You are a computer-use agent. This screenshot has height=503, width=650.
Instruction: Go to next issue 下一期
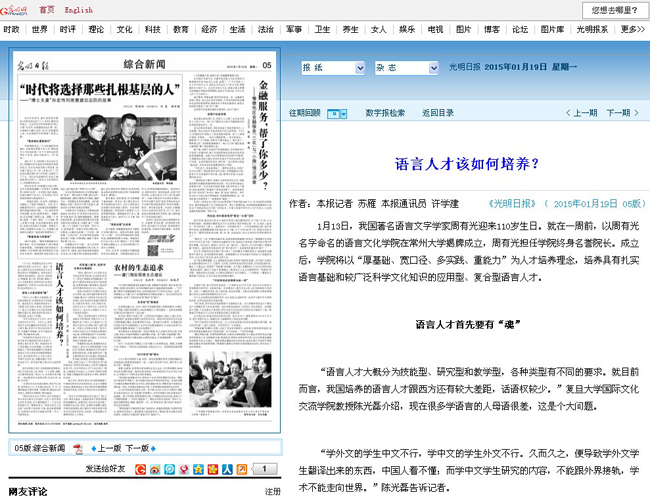click(x=618, y=113)
